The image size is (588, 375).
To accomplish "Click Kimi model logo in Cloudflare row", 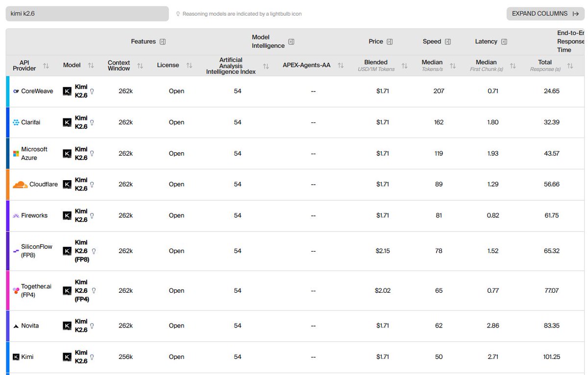I will (67, 185).
